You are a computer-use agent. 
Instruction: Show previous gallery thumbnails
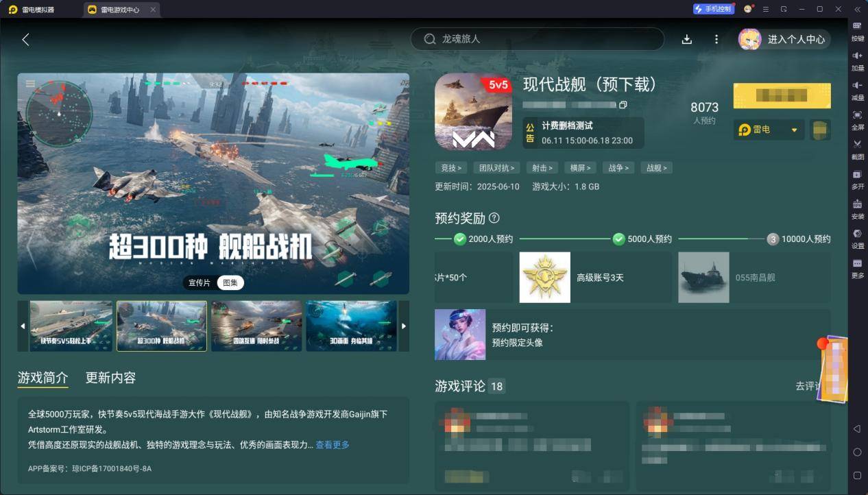pyautogui.click(x=23, y=326)
